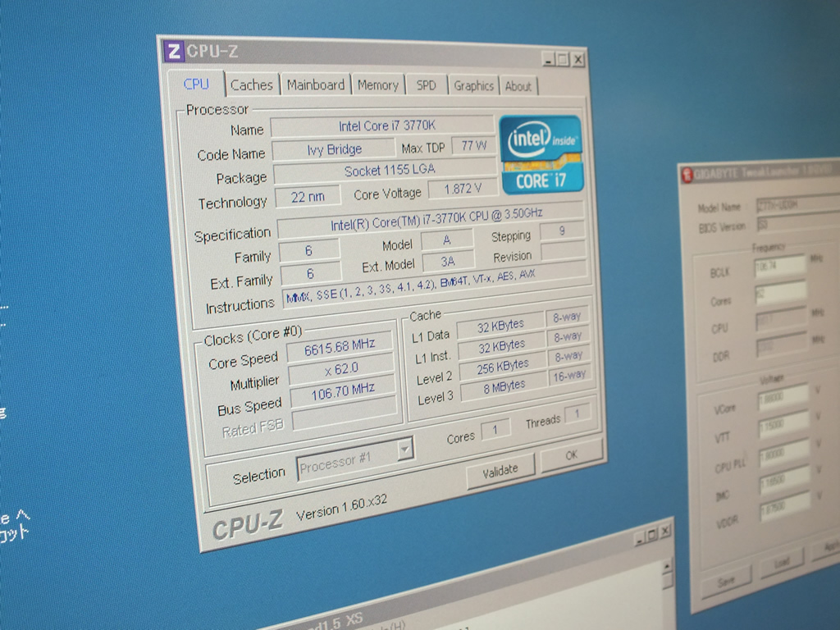840x630 pixels.
Task: Minimize the CPU-Z window
Action: click(x=547, y=59)
